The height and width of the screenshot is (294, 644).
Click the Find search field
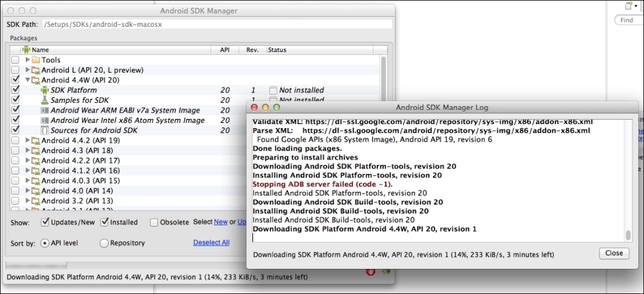click(x=629, y=20)
